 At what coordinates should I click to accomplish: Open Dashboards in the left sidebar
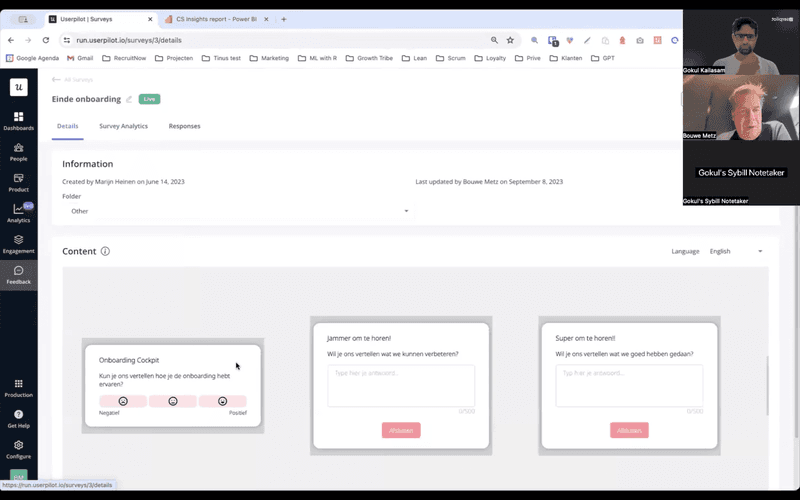pyautogui.click(x=18, y=118)
